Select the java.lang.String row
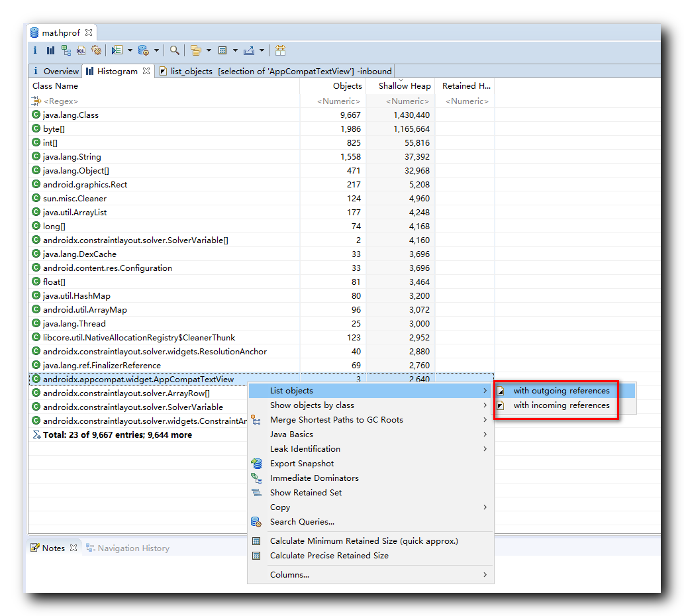The width and height of the screenshot is (684, 616). click(x=262, y=156)
